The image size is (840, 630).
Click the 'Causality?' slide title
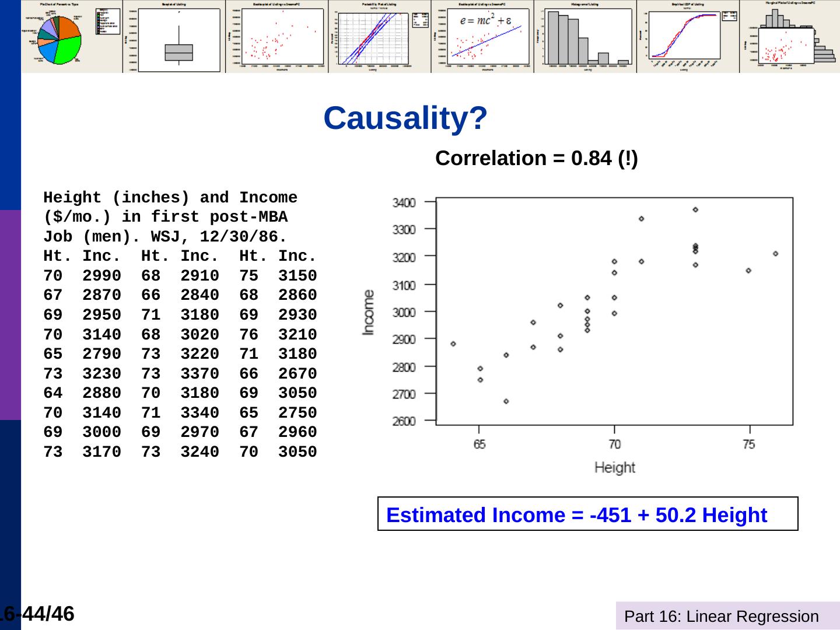tap(405, 118)
